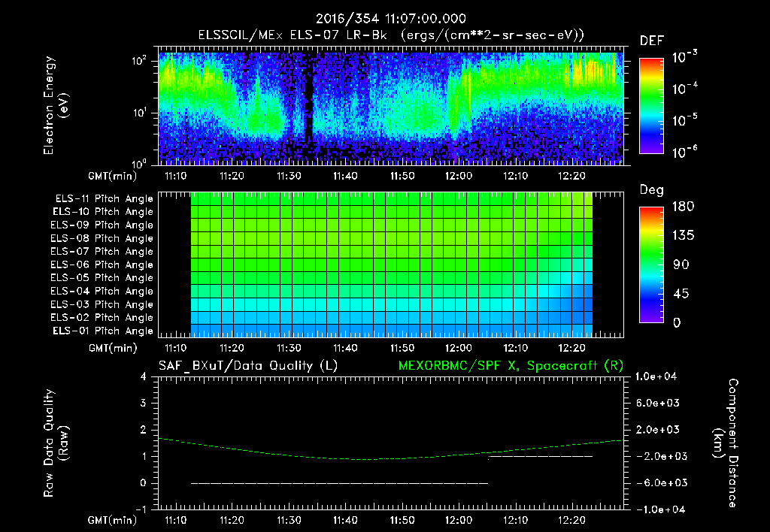Click the 90 degree scale value
770x532 pixels.
coord(681,264)
